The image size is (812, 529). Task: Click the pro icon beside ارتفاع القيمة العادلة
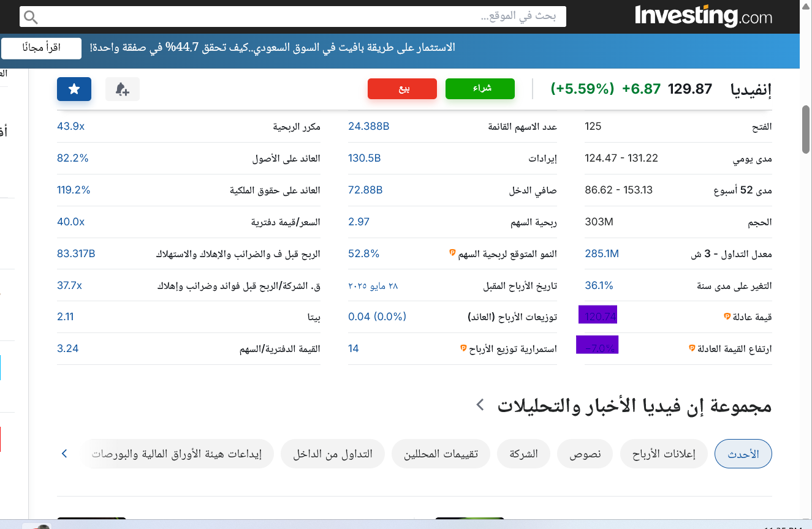click(693, 348)
